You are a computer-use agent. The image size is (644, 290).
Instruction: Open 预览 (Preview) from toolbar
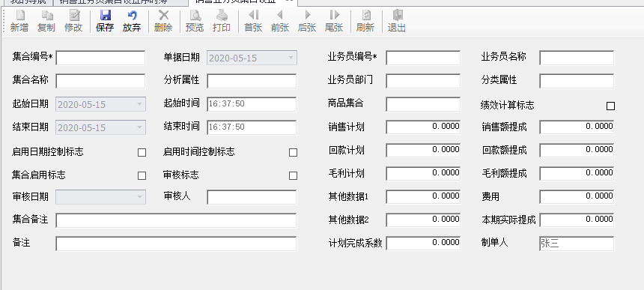(195, 22)
